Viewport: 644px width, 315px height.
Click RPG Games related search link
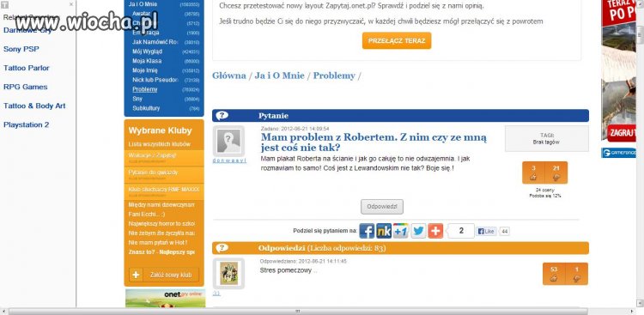[x=26, y=87]
